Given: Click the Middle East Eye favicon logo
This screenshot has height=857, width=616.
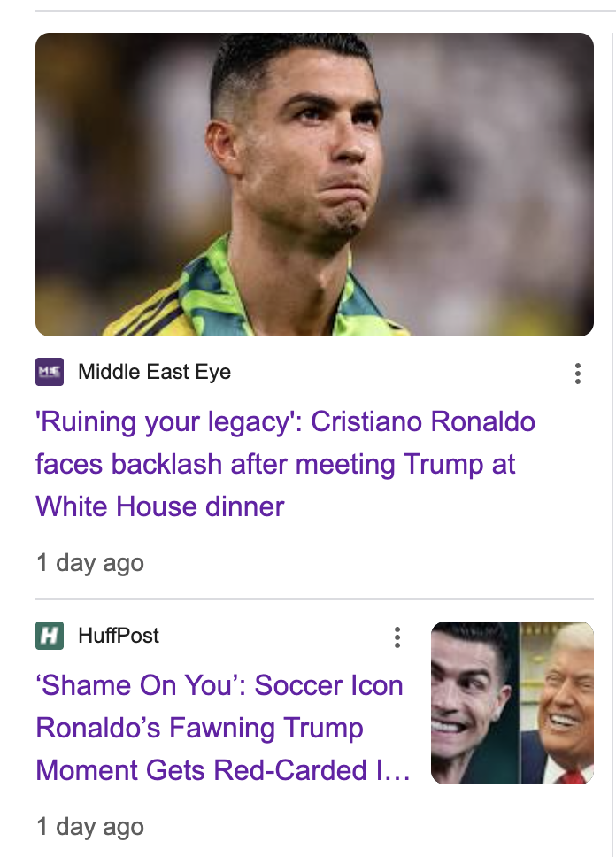Looking at the screenshot, I should [50, 372].
